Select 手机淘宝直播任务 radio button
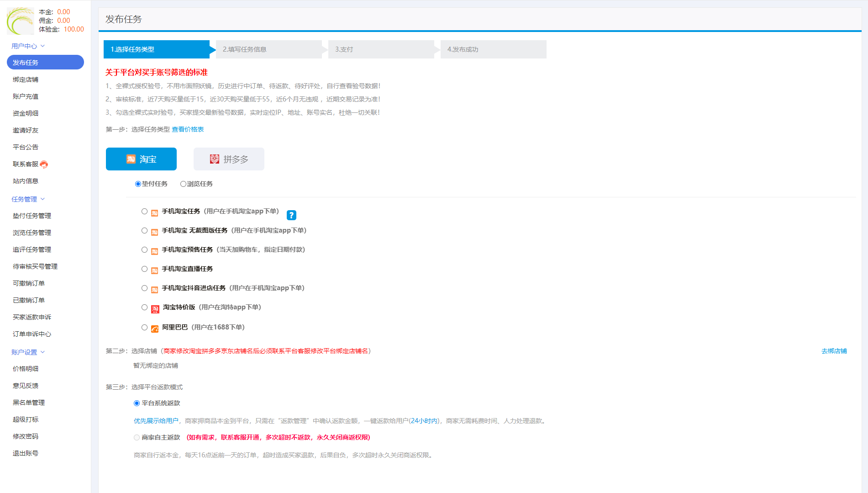Screen dimensions: 868x493 [144, 269]
